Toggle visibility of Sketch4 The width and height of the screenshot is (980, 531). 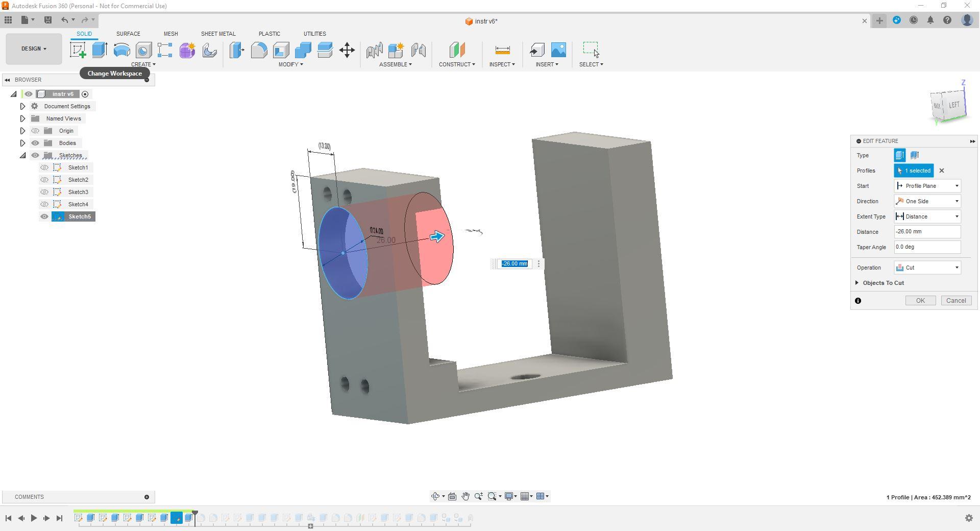click(44, 204)
